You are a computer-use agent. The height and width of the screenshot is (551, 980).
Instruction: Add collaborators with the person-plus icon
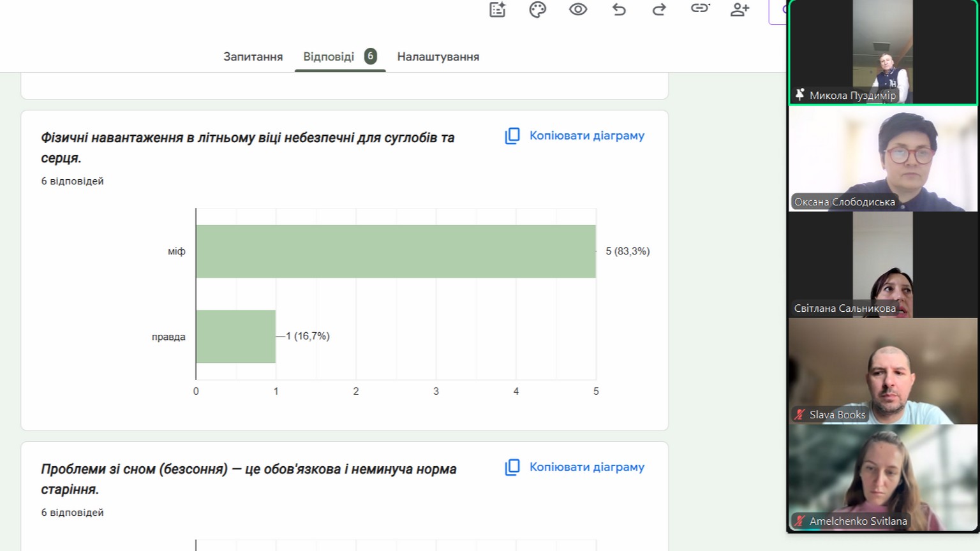739,10
